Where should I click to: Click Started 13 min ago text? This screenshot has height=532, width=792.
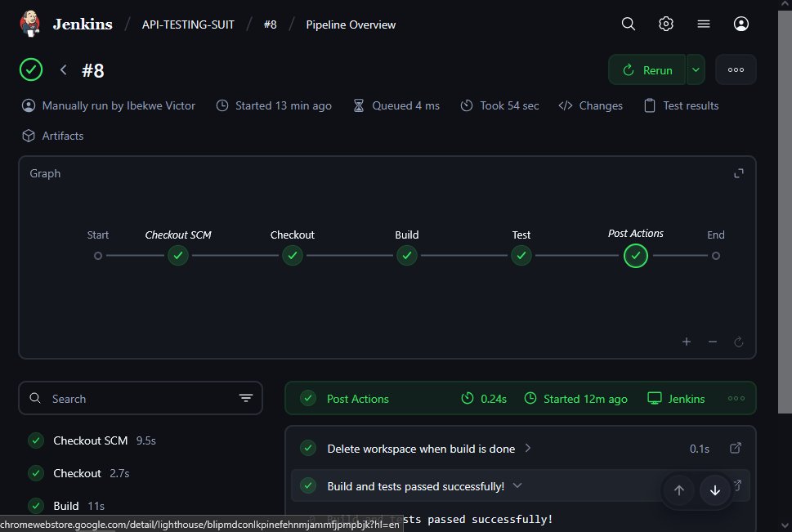coord(284,105)
